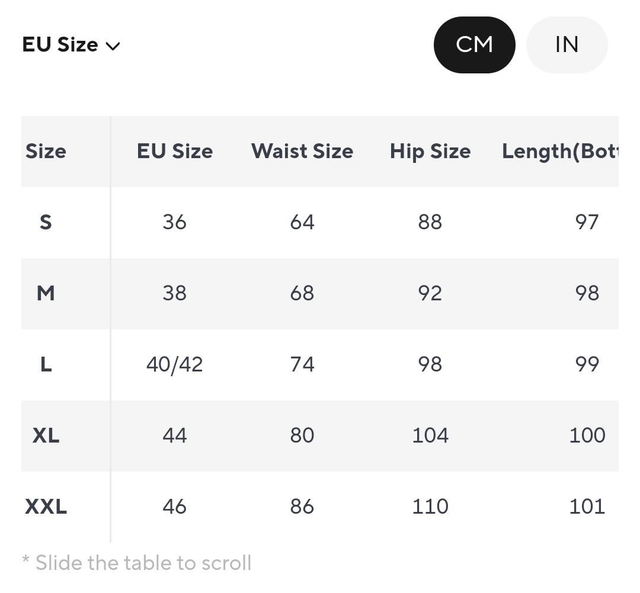This screenshot has height=593, width=640.
Task: Click length value 101 cell
Action: point(587,506)
